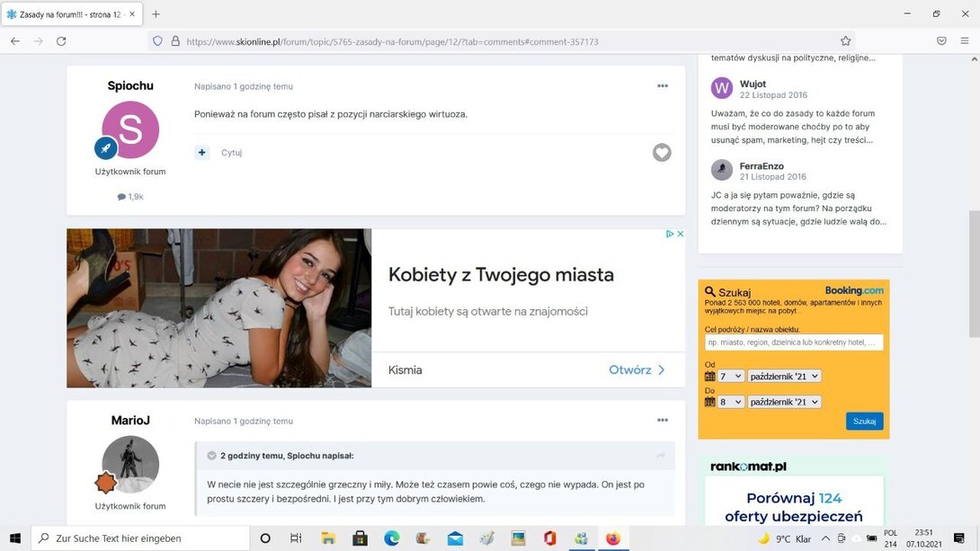This screenshot has width=980, height=551.
Task: Expand the check-out day dropdown showing 8
Action: click(x=731, y=402)
